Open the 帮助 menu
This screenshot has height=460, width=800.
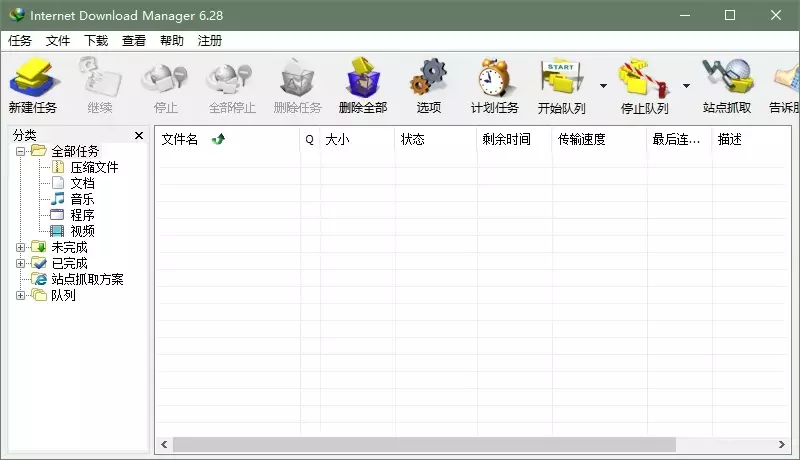[171, 41]
